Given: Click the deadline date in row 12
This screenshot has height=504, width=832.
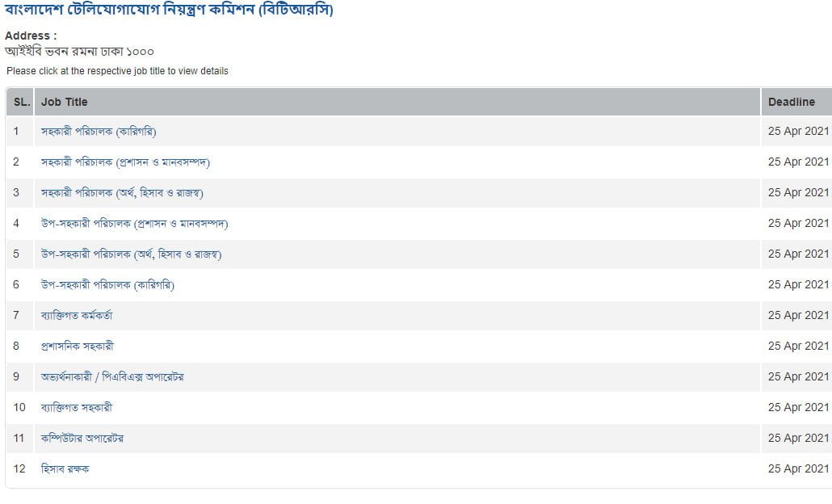Looking at the screenshot, I should coord(798,468).
